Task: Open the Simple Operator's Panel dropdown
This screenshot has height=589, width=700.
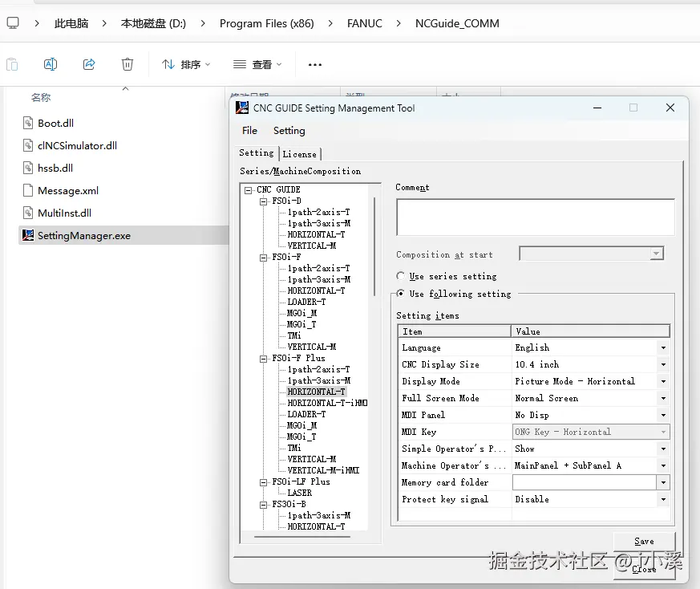Action: click(x=663, y=449)
